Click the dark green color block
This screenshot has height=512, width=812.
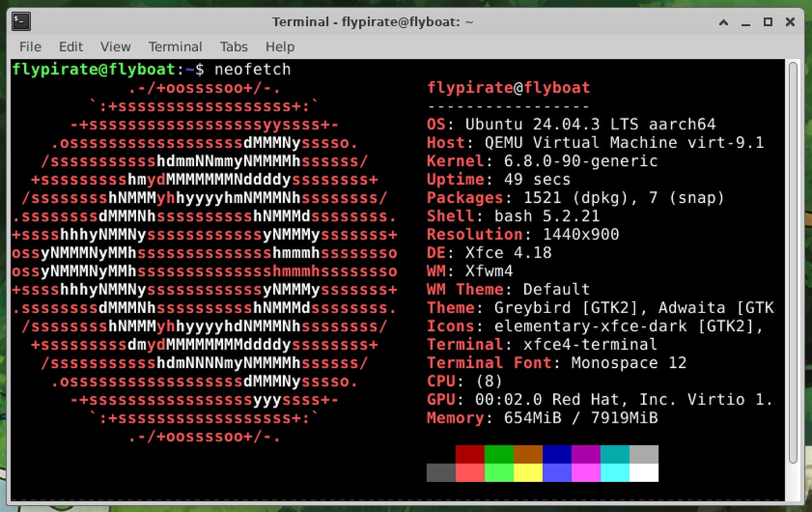(x=499, y=454)
